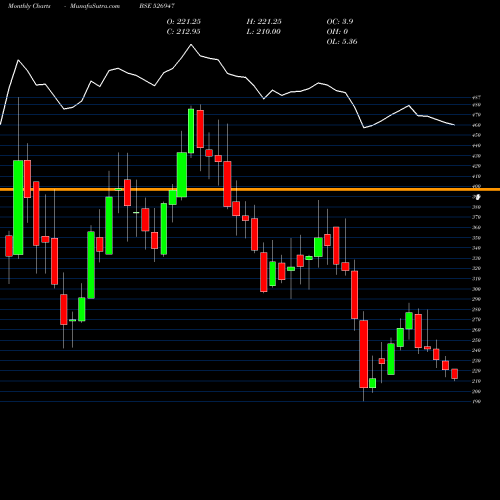The image size is (500, 500).
Task: Click the 250 price axis label
Action: tap(477, 340)
